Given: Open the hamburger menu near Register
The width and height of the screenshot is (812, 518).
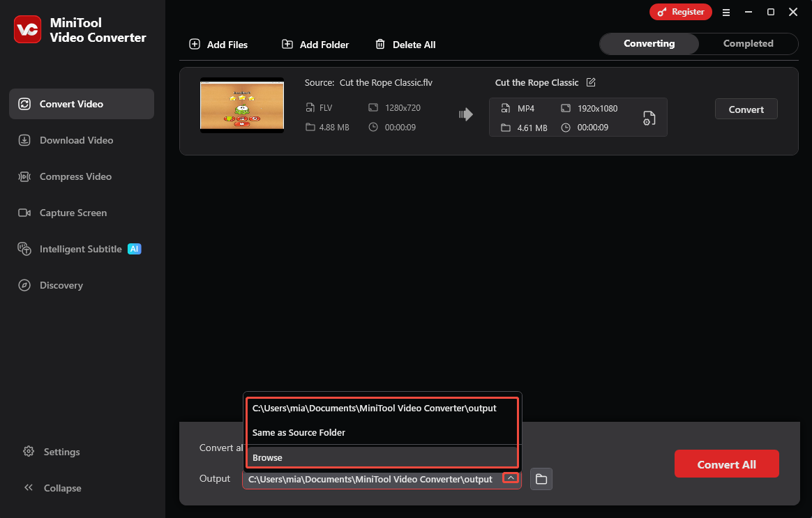Looking at the screenshot, I should (x=726, y=12).
